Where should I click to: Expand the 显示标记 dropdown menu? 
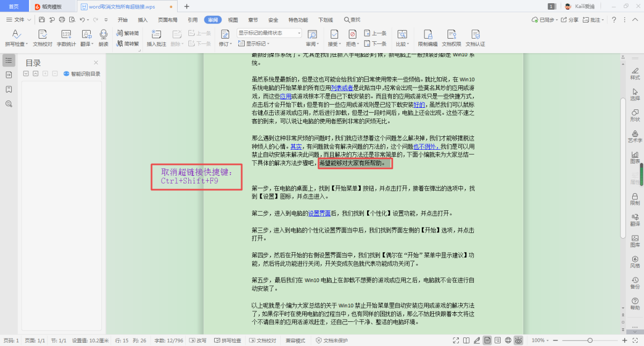click(255, 43)
